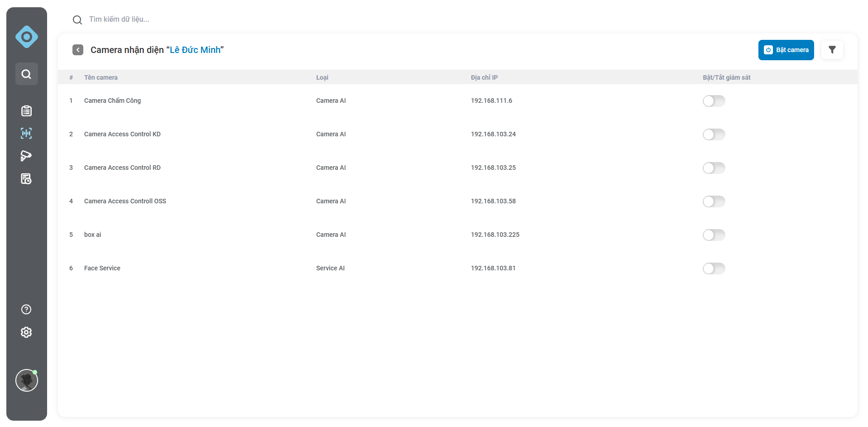
Task: Toggle monitoring for Camera Access Control KD
Action: click(x=714, y=134)
